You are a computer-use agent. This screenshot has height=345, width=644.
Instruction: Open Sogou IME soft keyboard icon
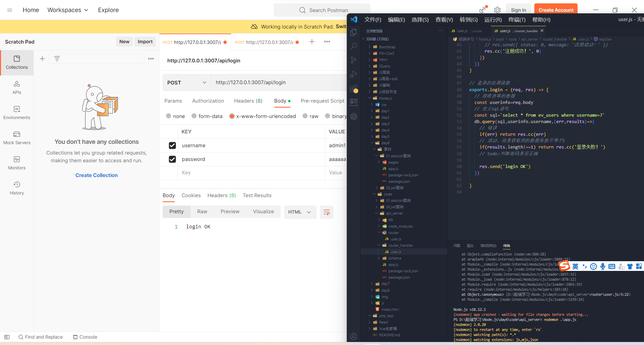click(612, 267)
